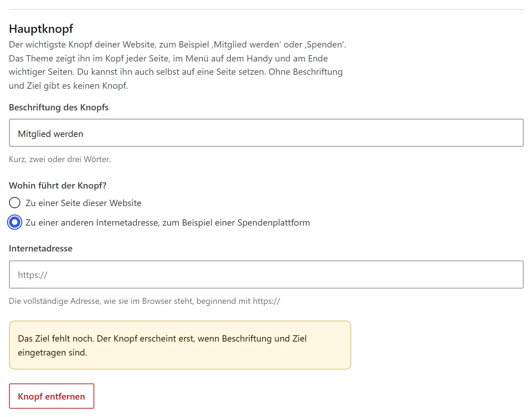Click the description starting 'Der wichtigste Knopf deiner Website'
532x417 pixels.
178,65
